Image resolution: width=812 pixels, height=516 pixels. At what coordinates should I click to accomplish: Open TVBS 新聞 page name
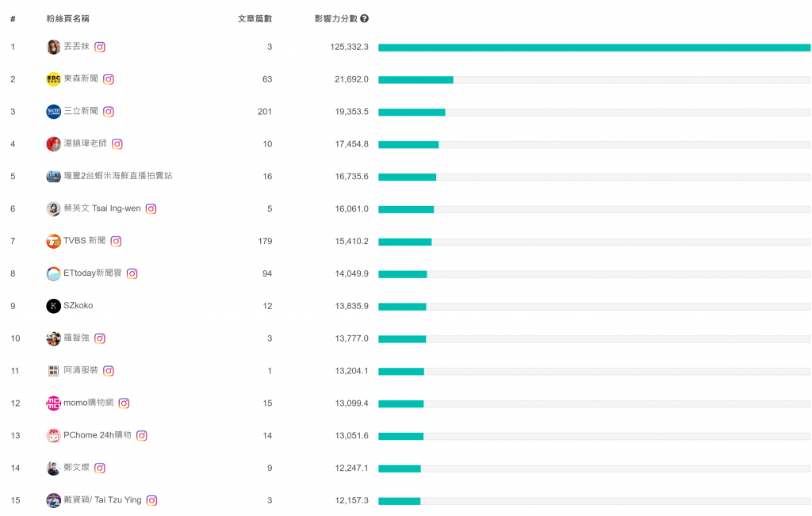tap(84, 241)
